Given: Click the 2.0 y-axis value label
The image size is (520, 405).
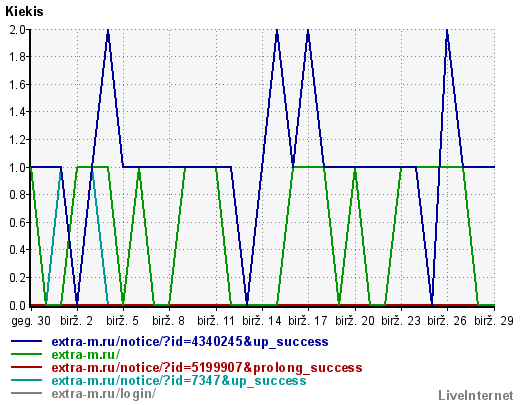Looking at the screenshot, I should point(17,30).
